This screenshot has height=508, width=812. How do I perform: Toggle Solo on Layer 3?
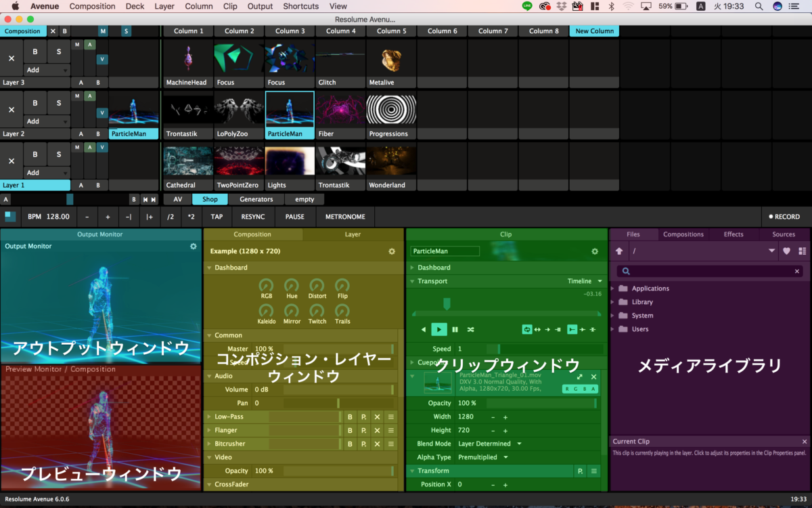click(x=59, y=51)
